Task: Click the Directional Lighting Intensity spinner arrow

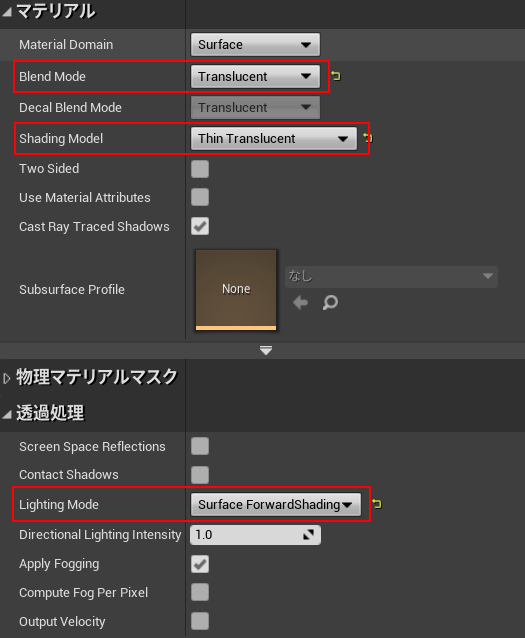Action: point(309,535)
